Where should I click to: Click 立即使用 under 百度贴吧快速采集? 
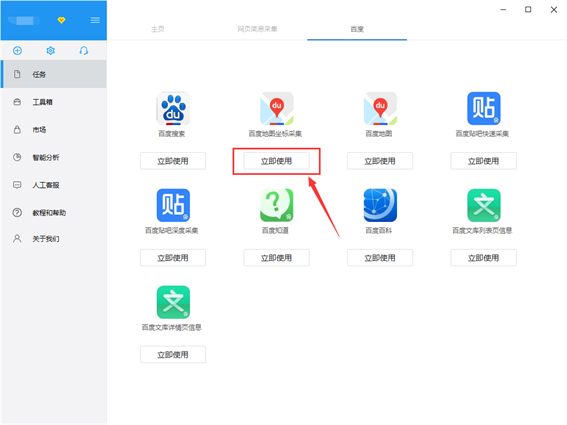tap(483, 161)
